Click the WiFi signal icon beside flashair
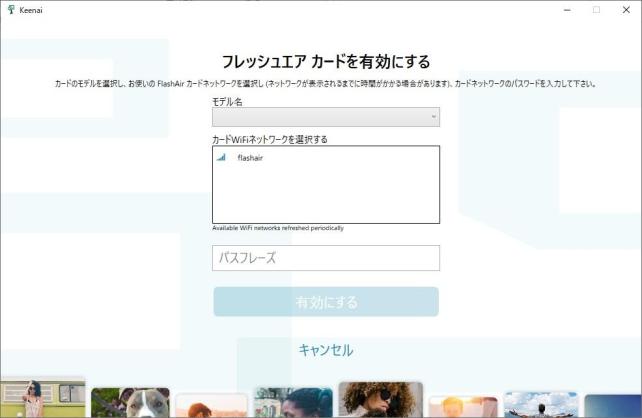This screenshot has width=642, height=418. point(221,157)
